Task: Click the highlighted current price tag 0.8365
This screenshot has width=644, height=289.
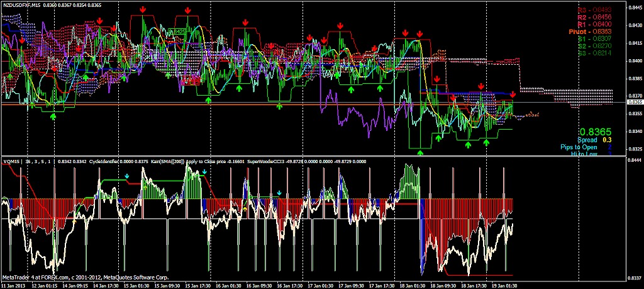Action: click(635, 102)
